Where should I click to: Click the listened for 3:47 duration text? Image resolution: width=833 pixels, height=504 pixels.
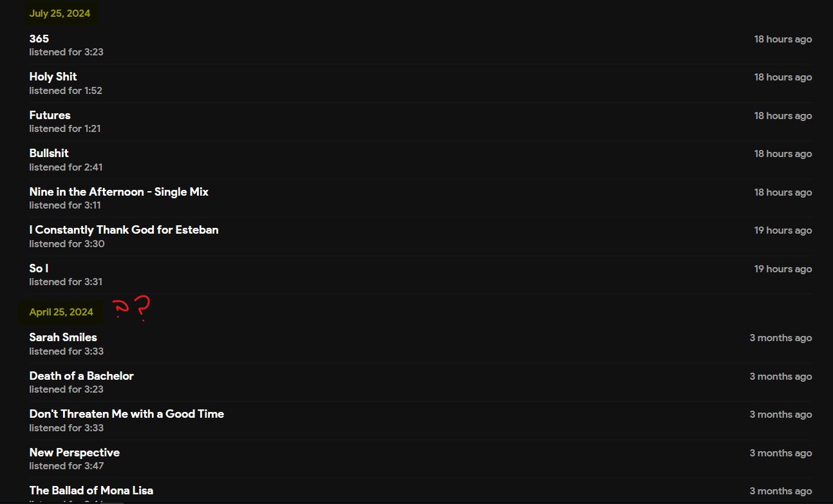coord(66,466)
